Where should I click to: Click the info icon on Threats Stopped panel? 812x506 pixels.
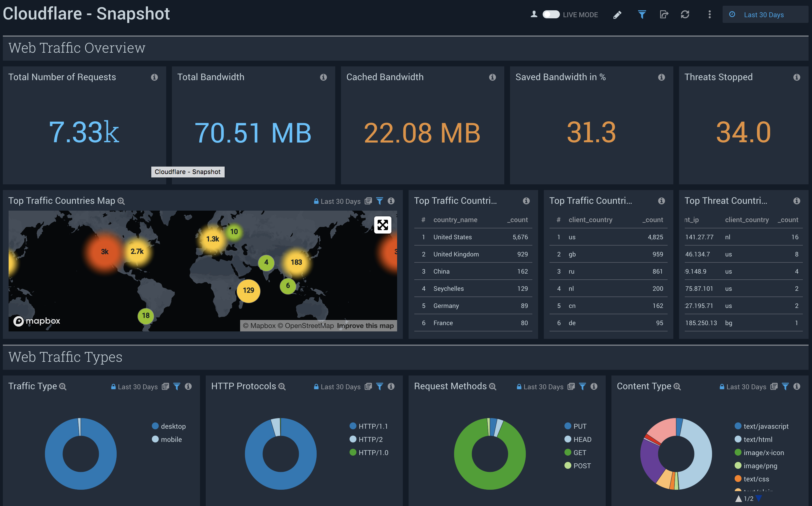(x=797, y=77)
